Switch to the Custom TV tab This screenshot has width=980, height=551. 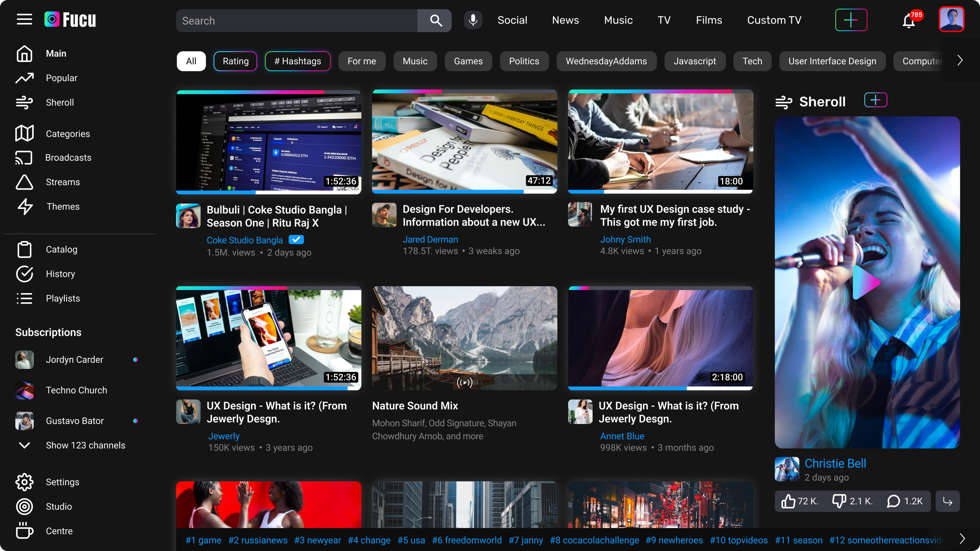pyautogui.click(x=774, y=20)
